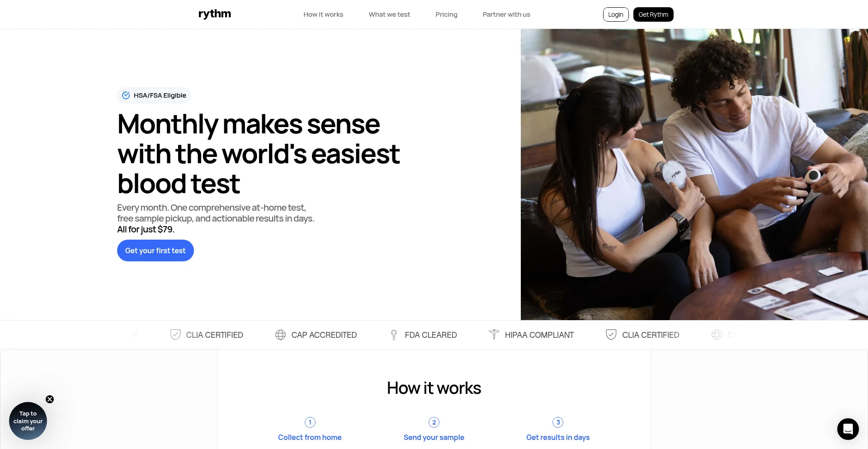Open the How it works menu item
868x449 pixels.
323,14
